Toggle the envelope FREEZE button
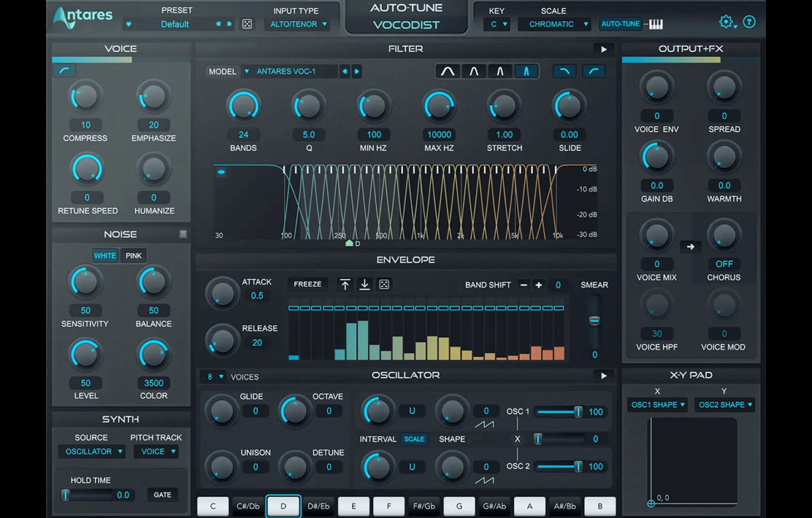The height and width of the screenshot is (518, 812). 308,284
